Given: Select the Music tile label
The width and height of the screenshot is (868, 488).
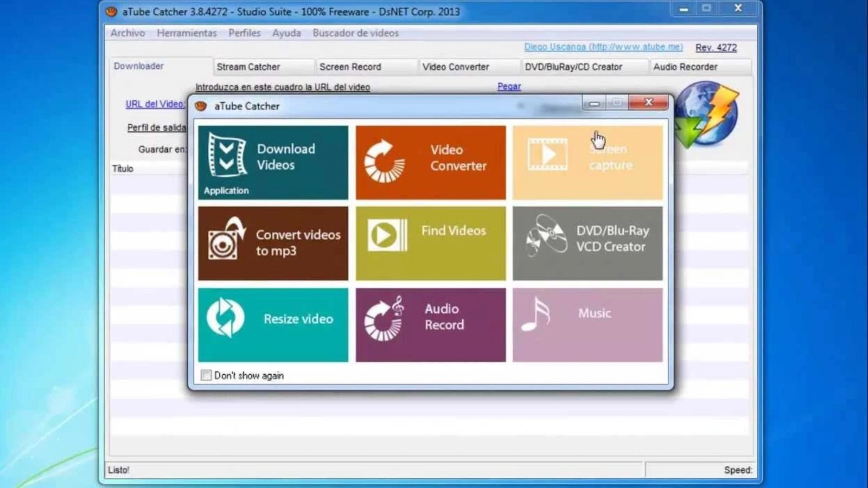Looking at the screenshot, I should coord(595,313).
